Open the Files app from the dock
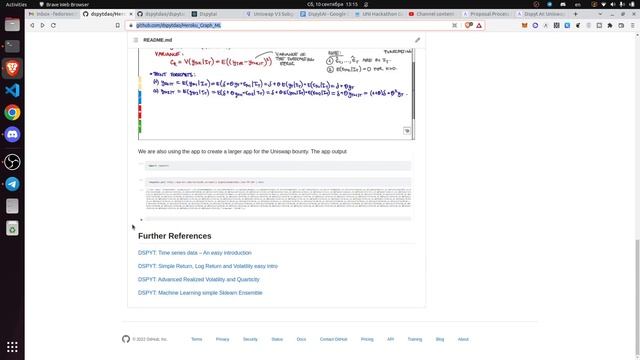Viewport: 640px width, 360px height. [12, 24]
